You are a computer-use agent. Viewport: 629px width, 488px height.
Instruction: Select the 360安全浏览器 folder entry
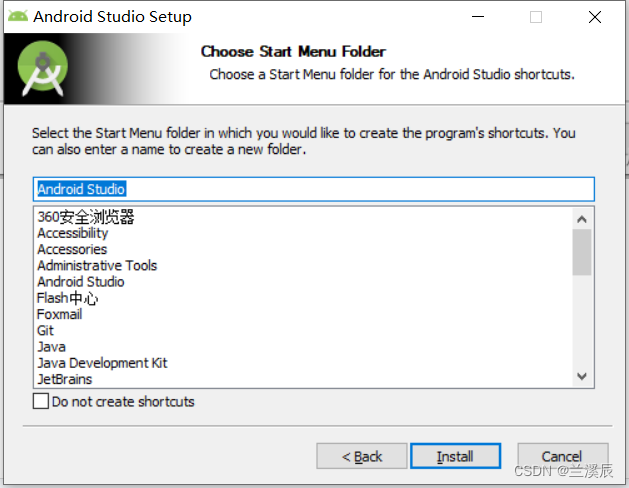coord(85,217)
